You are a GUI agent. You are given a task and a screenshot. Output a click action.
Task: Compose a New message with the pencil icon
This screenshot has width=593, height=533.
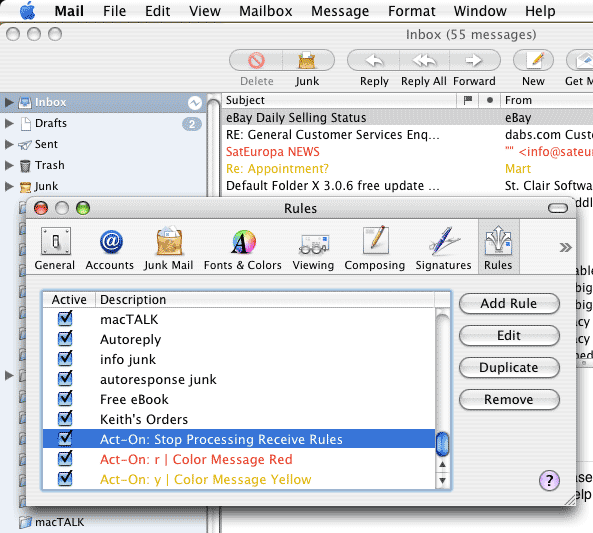pos(534,61)
